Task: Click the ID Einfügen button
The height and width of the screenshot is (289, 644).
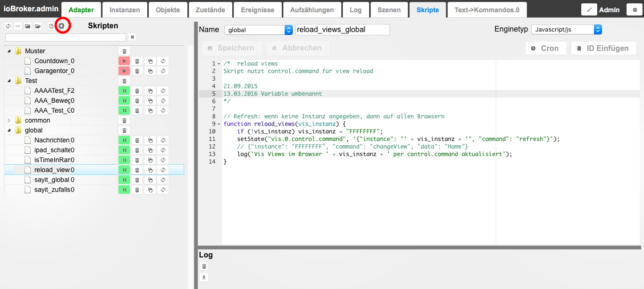Action: pos(603,48)
